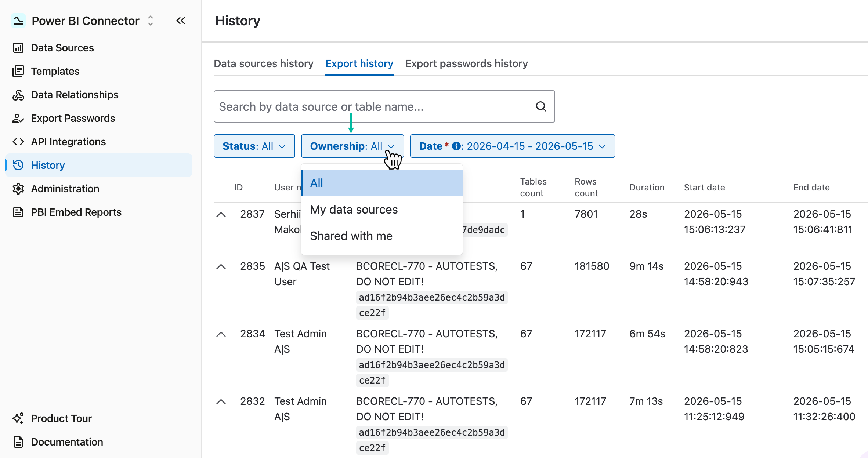Open Data Relationships page
Screen dimensions: 868x458
75,95
